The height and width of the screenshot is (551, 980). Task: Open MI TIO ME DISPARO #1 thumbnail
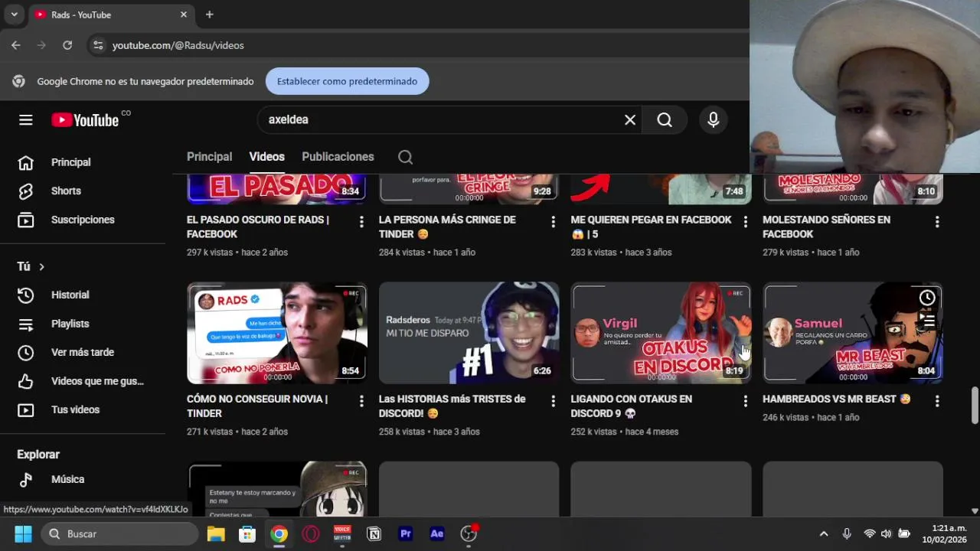469,334
